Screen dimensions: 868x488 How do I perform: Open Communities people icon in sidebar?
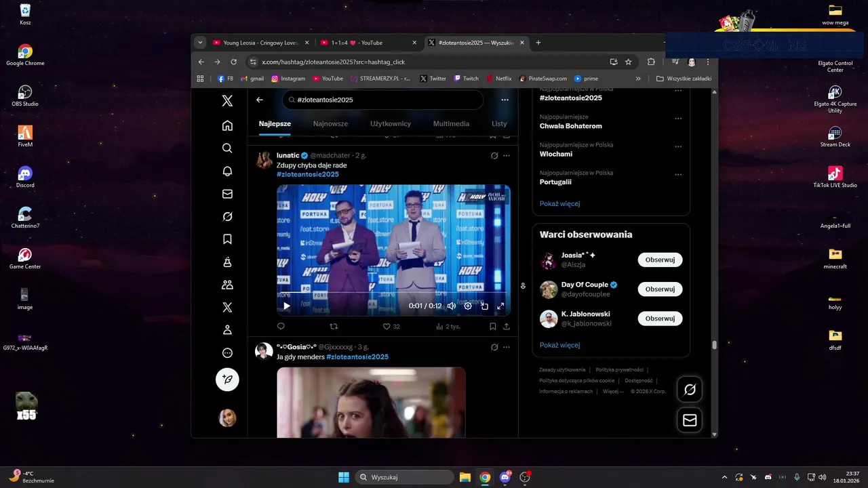(227, 285)
